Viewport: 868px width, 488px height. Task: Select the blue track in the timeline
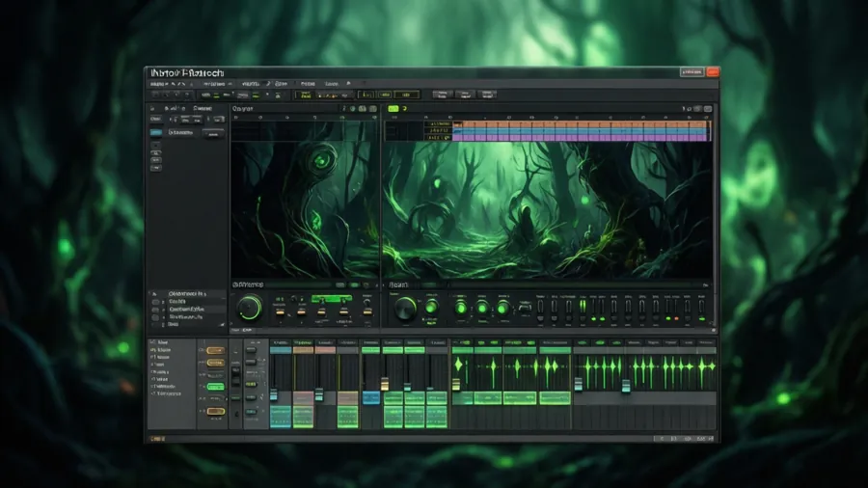point(581,131)
